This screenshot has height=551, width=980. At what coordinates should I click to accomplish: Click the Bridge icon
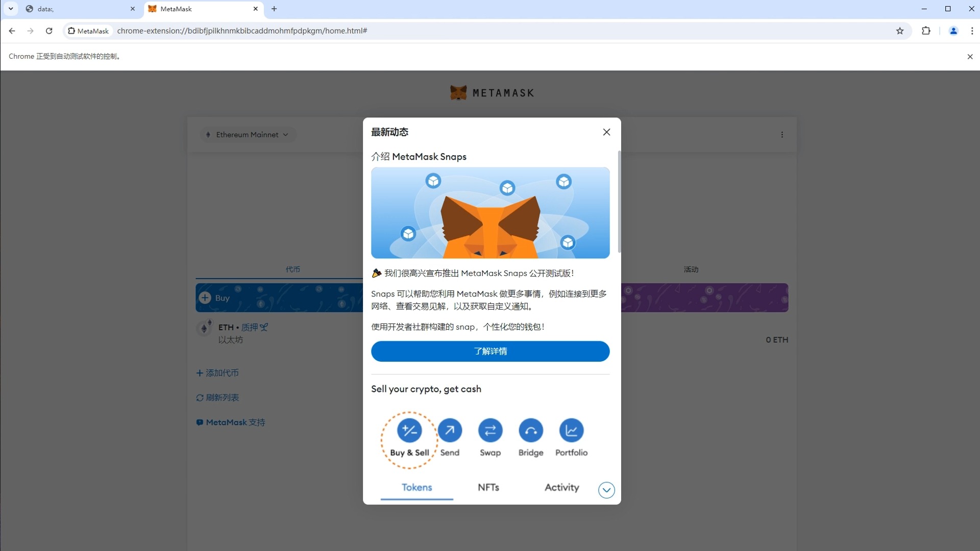click(x=530, y=431)
